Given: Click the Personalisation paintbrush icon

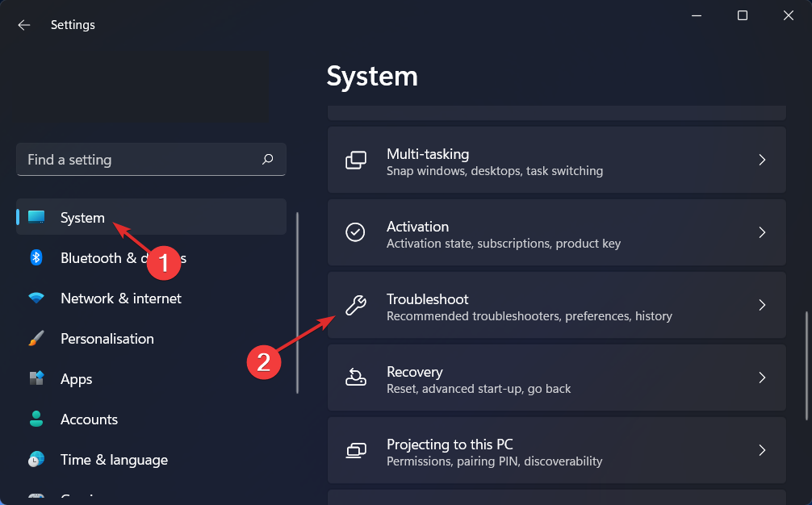Looking at the screenshot, I should [36, 339].
